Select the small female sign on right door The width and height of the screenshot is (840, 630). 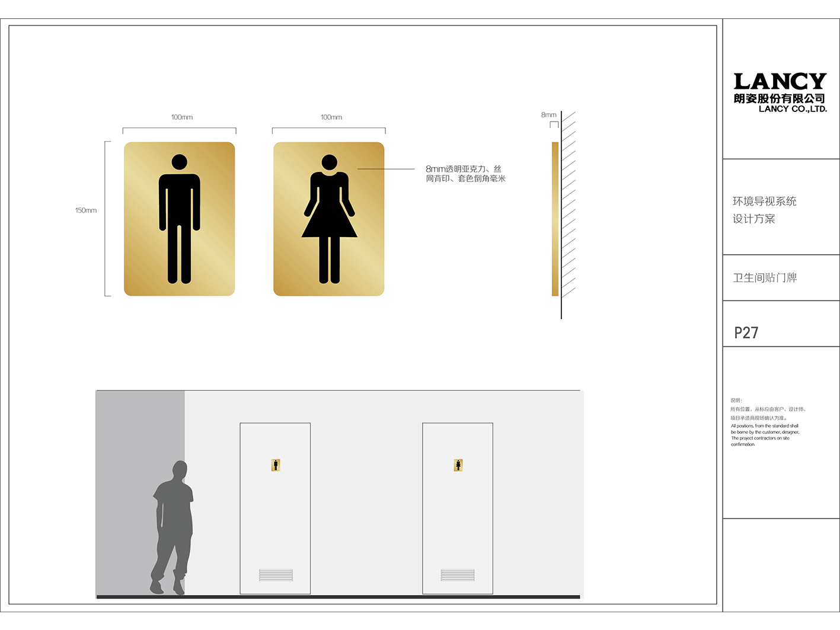[458, 465]
